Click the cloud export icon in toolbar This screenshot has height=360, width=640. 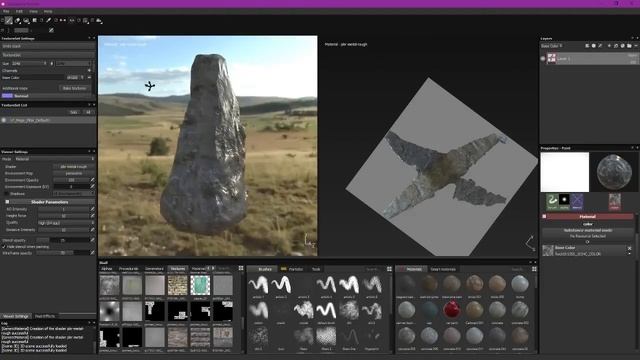click(x=99, y=20)
